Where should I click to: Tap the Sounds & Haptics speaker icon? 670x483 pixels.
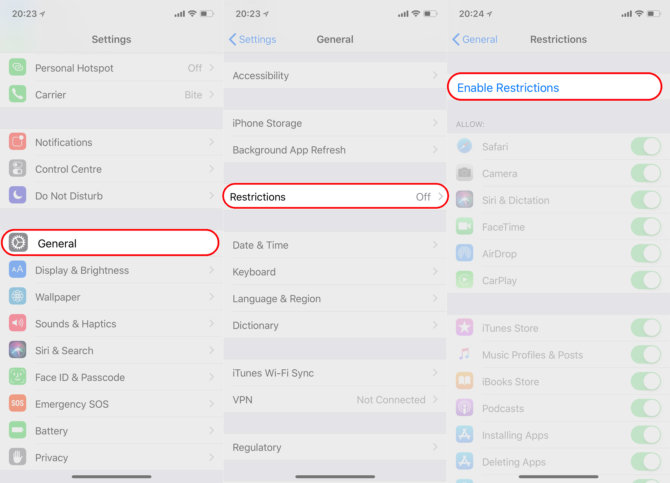[x=18, y=323]
